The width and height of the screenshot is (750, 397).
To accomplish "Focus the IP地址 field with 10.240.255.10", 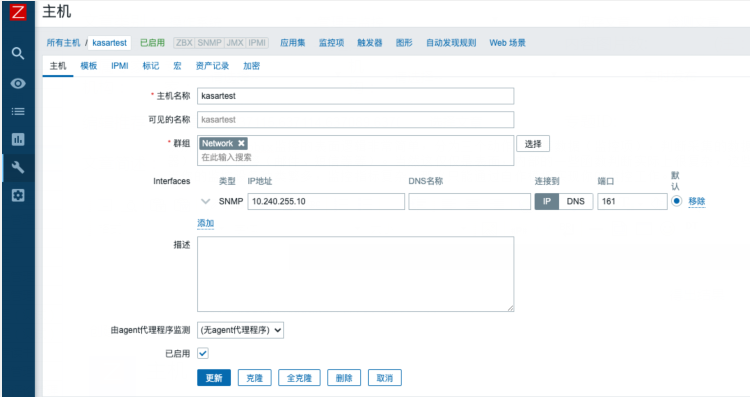I will (x=326, y=201).
